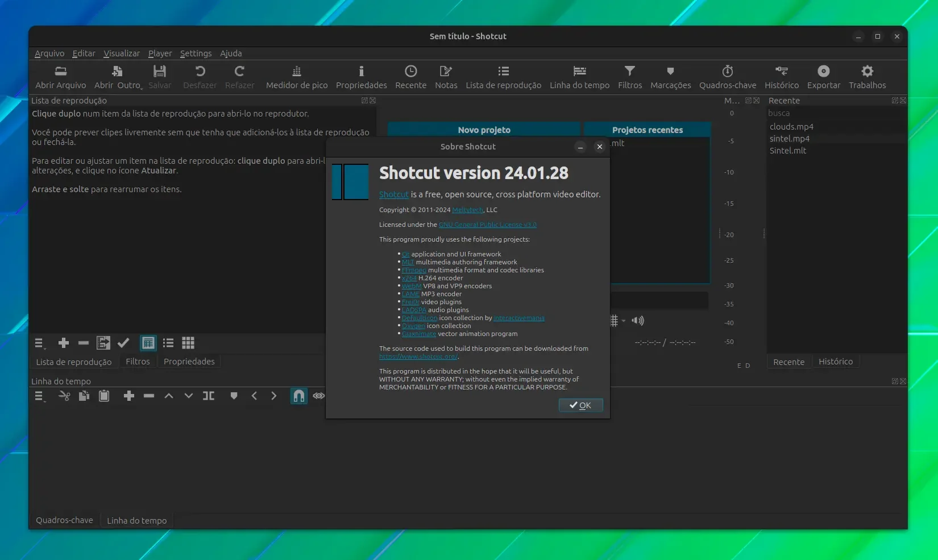Open the shotcut.org source code URL
This screenshot has height=560, width=938.
[418, 356]
